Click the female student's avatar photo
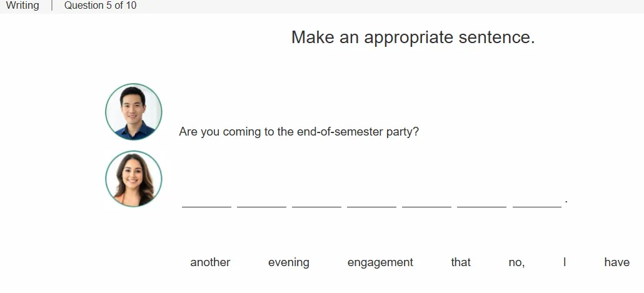The image size is (644, 293). pyautogui.click(x=133, y=179)
